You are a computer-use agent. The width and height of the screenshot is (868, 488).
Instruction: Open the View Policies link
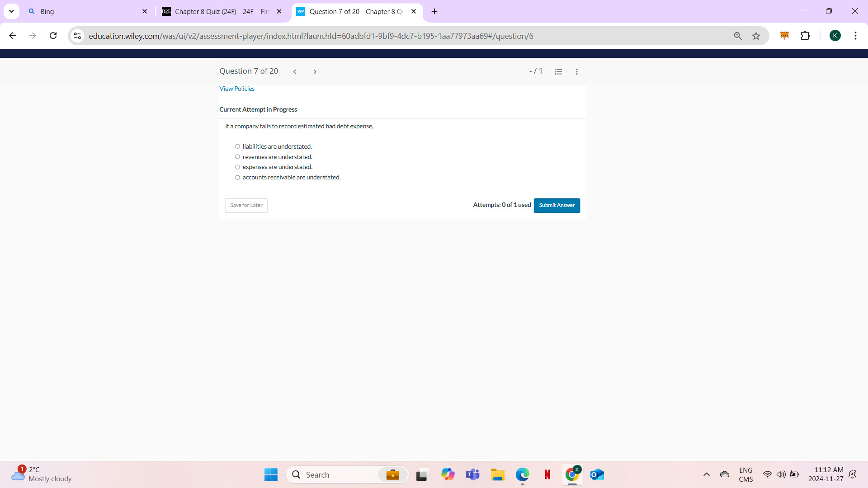[x=237, y=89]
